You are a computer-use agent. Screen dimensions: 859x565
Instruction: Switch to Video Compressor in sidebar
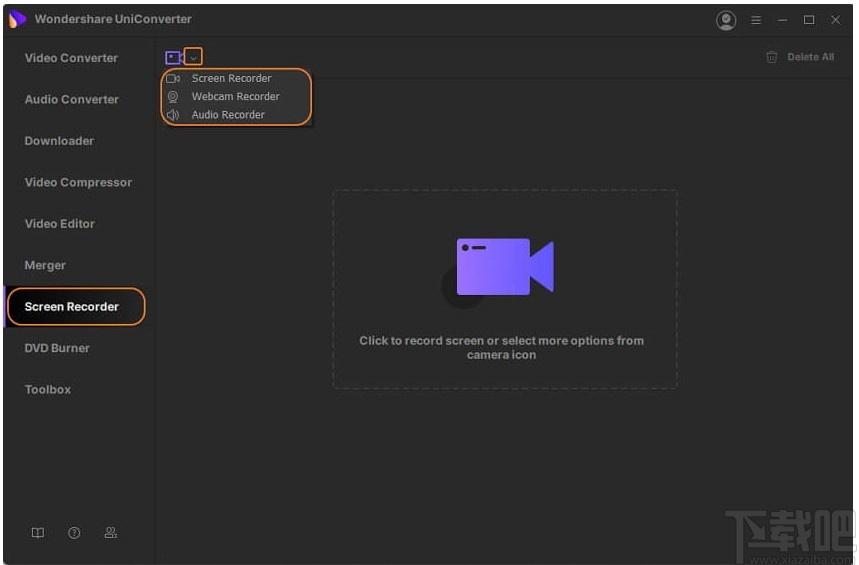click(78, 182)
